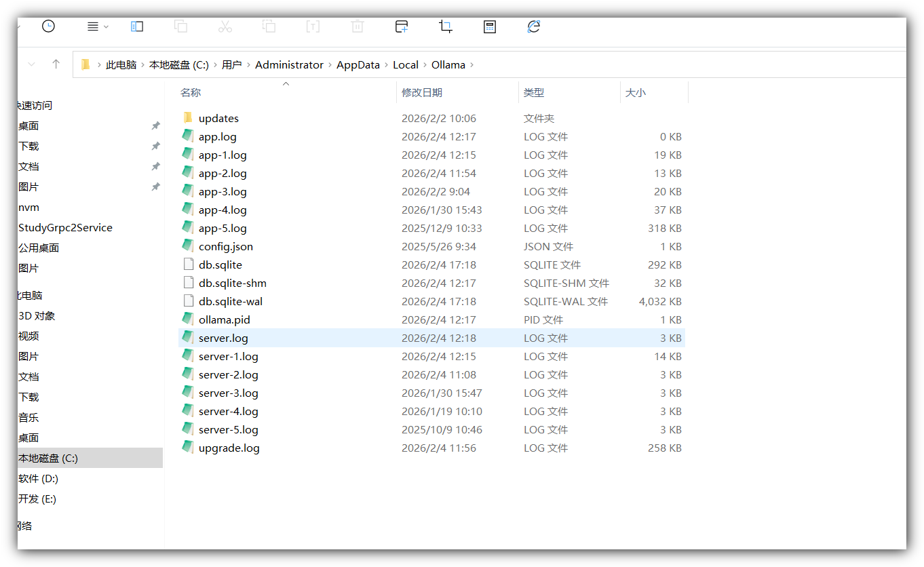Image resolution: width=924 pixels, height=567 pixels.
Task: Select the db.sqlite file icon
Action: [188, 265]
